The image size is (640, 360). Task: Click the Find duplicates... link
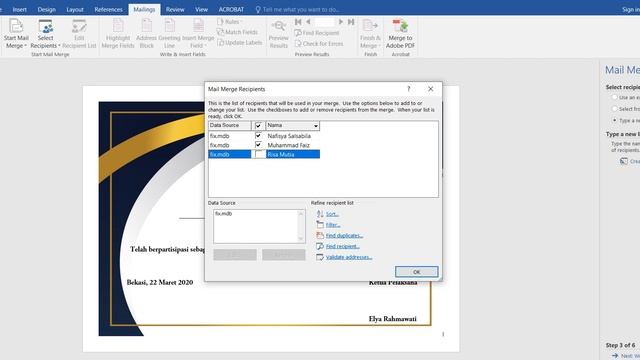[x=344, y=236]
